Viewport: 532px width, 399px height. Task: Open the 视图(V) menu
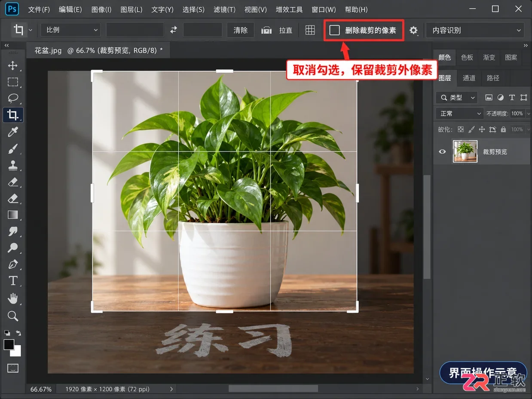tap(255, 9)
